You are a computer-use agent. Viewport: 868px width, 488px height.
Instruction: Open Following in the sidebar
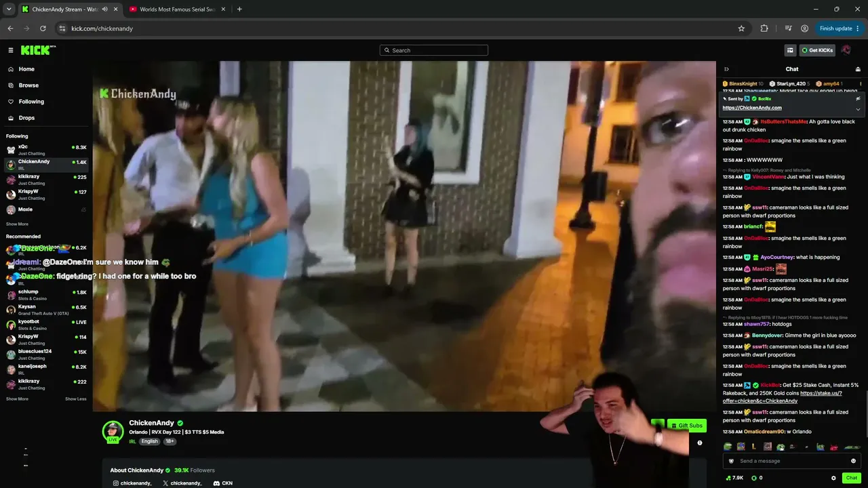[31, 102]
